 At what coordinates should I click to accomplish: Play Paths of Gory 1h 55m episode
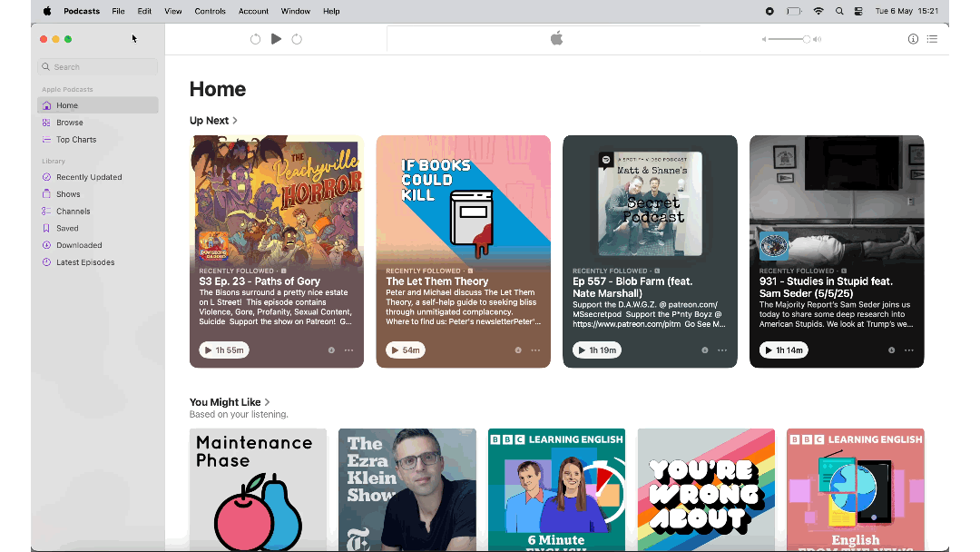point(224,350)
